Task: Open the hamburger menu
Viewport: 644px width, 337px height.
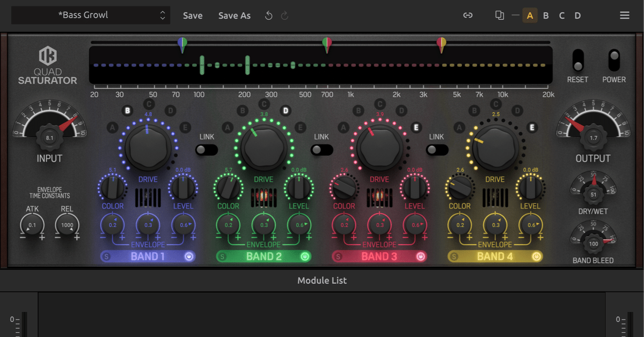Action: tap(624, 15)
